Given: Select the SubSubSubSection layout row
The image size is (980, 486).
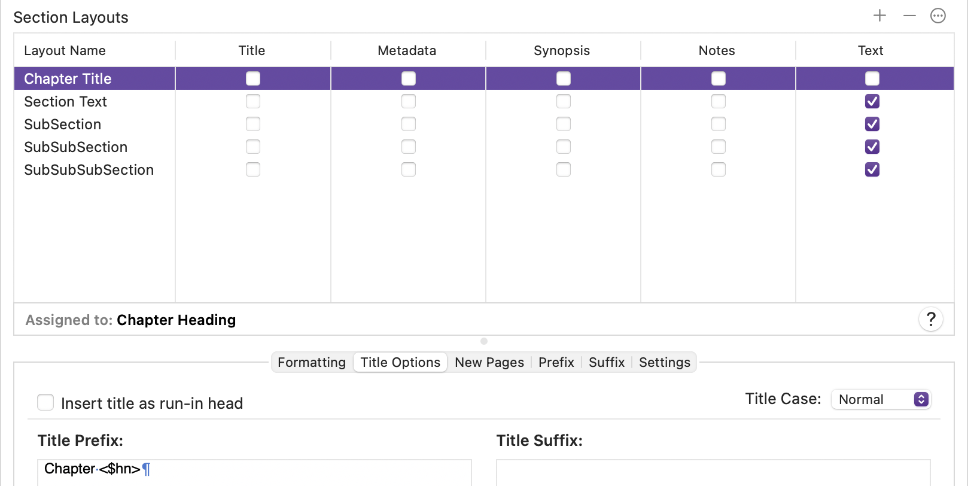Looking at the screenshot, I should tap(484, 170).
